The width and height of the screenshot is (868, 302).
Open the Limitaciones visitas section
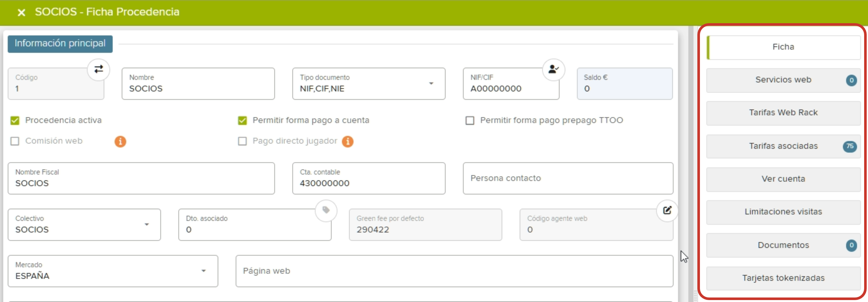(783, 212)
